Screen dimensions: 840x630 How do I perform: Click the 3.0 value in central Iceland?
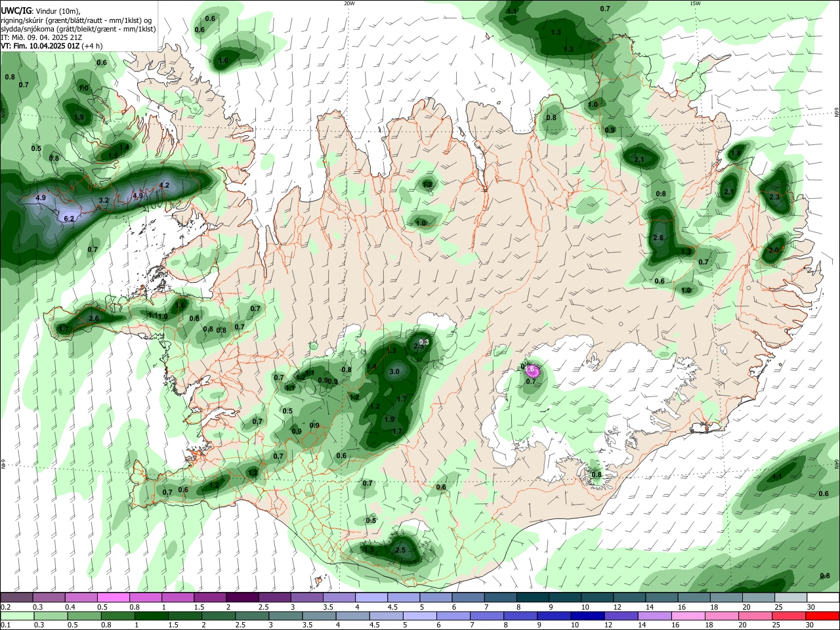394,372
